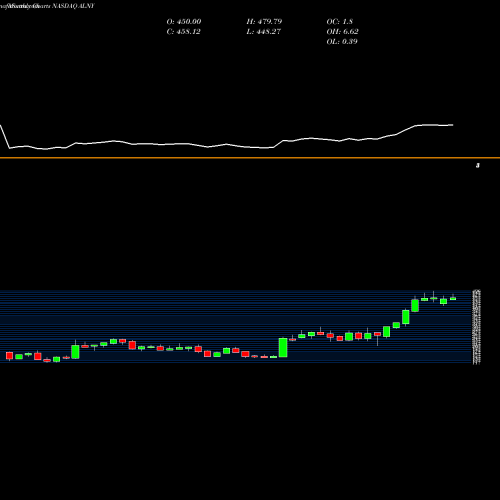Click the number 3 label below orange line
Screen dimensions: 500x500
[x=478, y=165]
